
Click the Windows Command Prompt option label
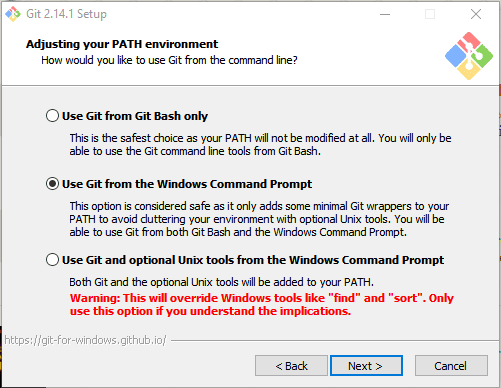pyautogui.click(x=187, y=184)
